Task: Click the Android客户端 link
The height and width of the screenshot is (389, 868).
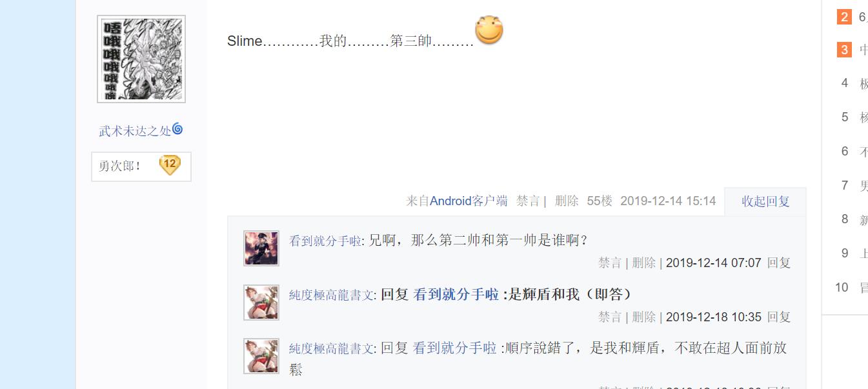Action: [469, 201]
